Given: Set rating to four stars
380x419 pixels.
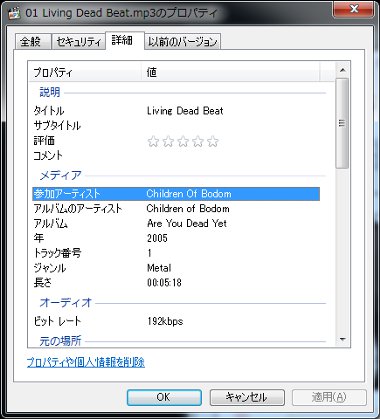Looking at the screenshot, I should [x=198, y=141].
